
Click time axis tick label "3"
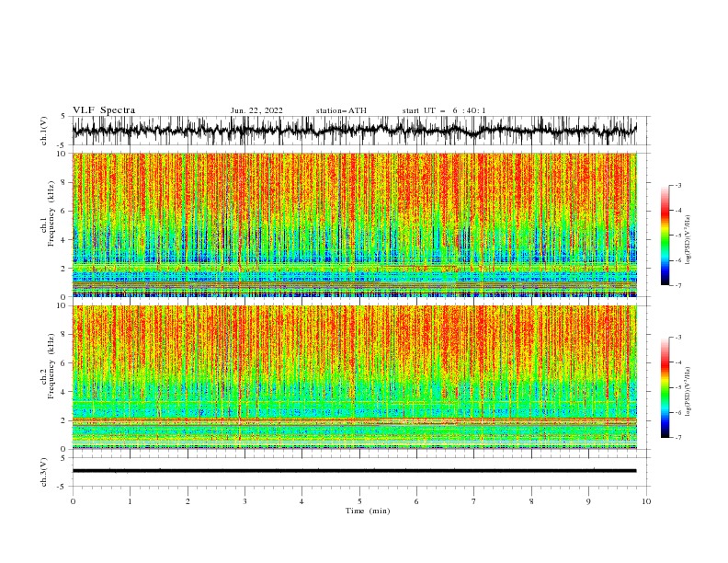click(x=245, y=501)
